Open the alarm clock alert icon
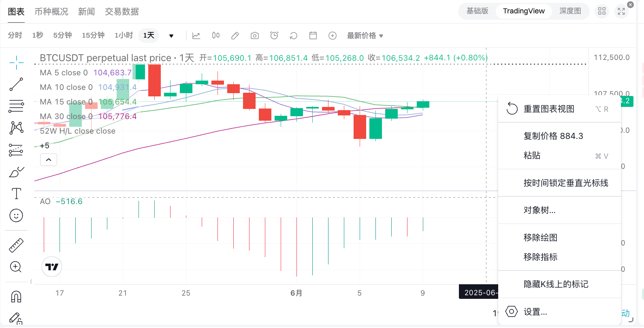Viewport: 644px width, 328px height. 274,36
